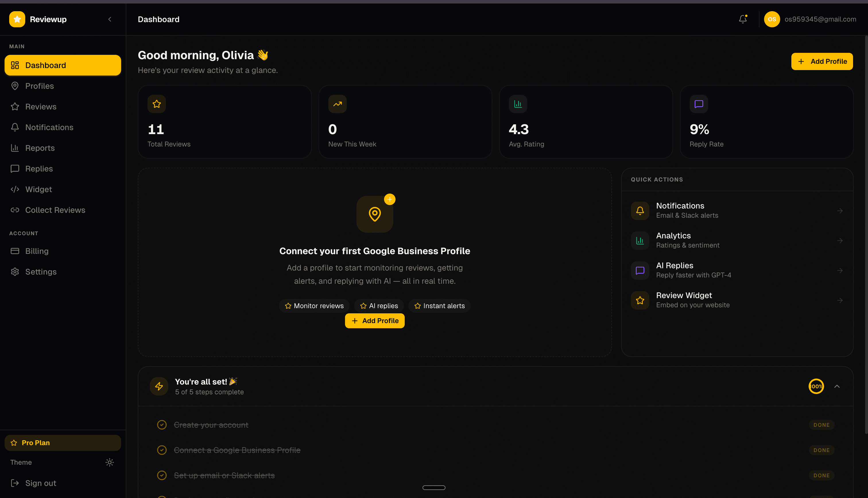The height and width of the screenshot is (498, 868).
Task: Open the AI Replies quick action
Action: click(x=737, y=270)
